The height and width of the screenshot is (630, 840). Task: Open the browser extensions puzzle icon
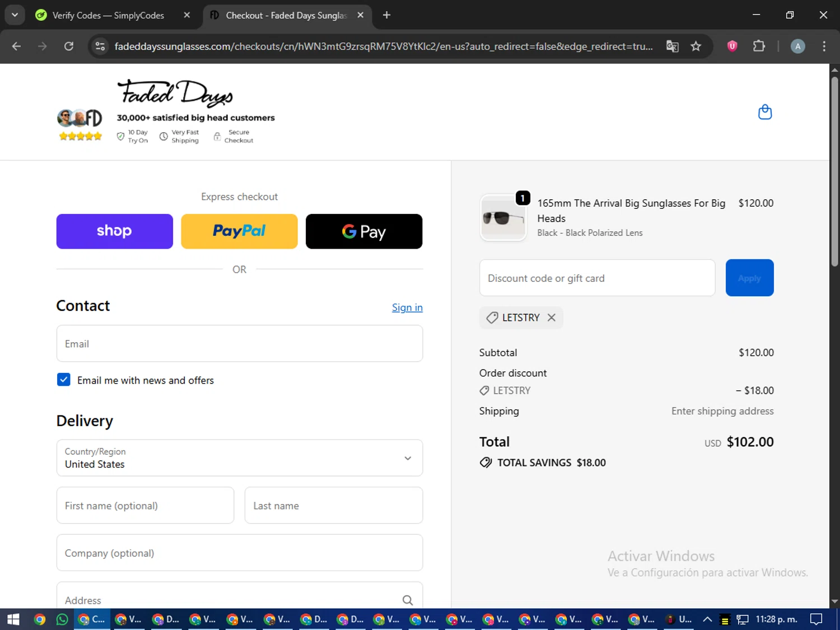click(x=759, y=46)
